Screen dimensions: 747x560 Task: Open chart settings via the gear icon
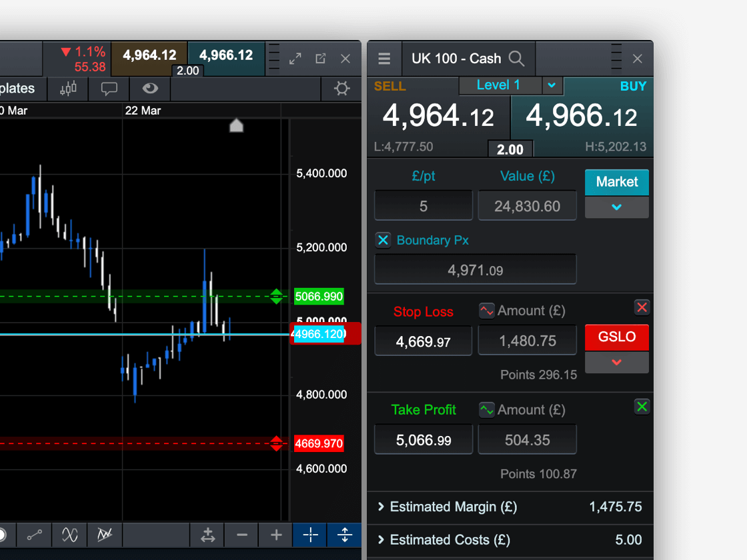click(x=341, y=89)
